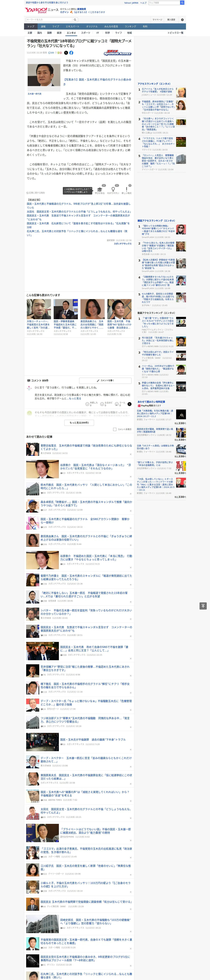Click the keyword search magnifier icon
Viewport: 210px width, 980px height.
(75, 19)
